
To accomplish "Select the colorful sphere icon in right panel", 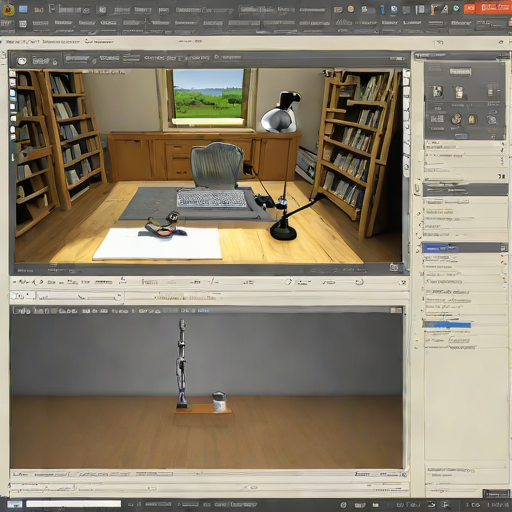I will coord(456,119).
